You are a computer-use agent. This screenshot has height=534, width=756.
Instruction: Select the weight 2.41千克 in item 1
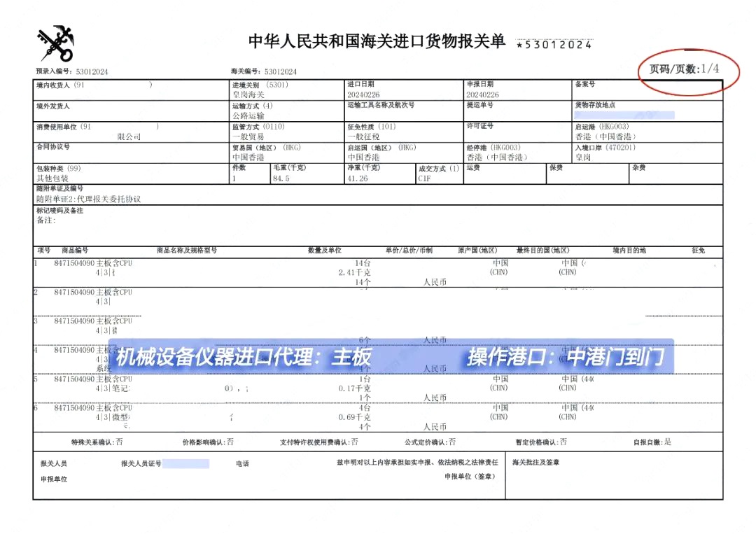(354, 273)
